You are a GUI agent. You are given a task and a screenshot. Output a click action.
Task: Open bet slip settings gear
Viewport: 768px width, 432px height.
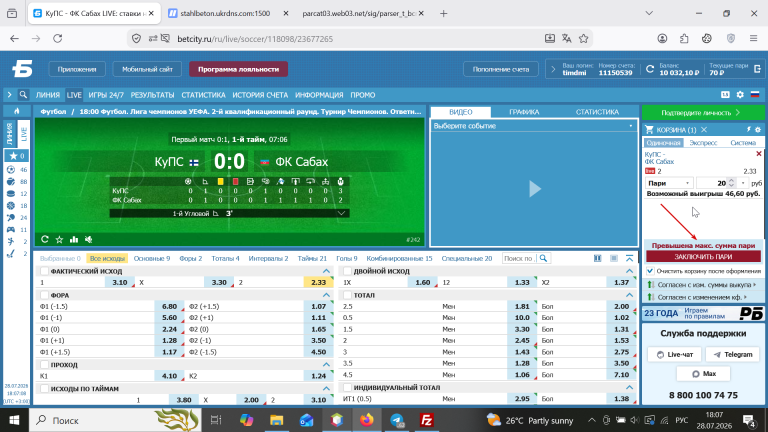(758, 130)
